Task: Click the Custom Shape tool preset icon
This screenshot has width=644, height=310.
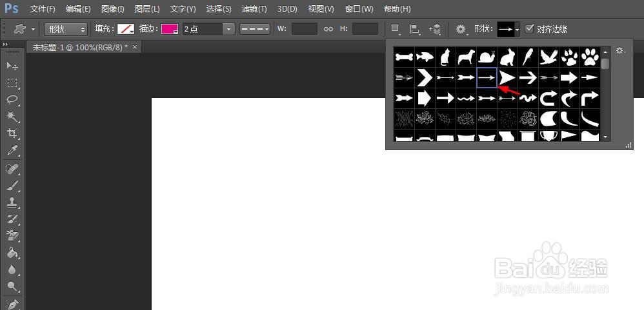Action: (19, 29)
